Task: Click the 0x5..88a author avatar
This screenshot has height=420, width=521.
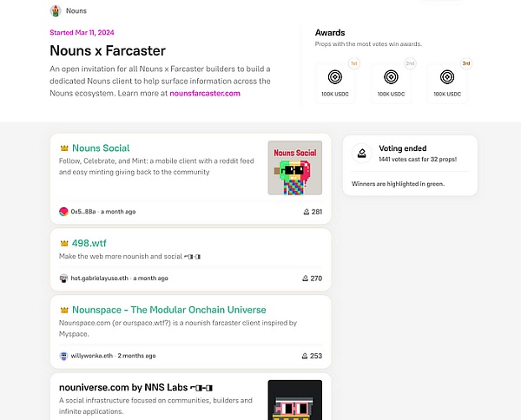Action: coord(63,212)
